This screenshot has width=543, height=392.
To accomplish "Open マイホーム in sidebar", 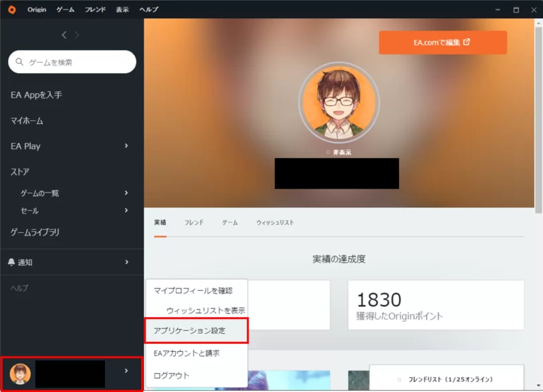I will (x=27, y=121).
